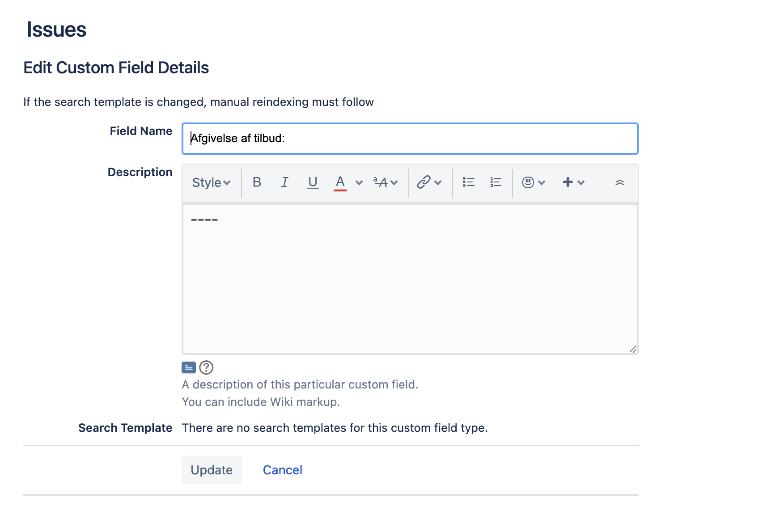Screen dimensions: 780x532
Task: Click the Update button
Action: (x=212, y=470)
